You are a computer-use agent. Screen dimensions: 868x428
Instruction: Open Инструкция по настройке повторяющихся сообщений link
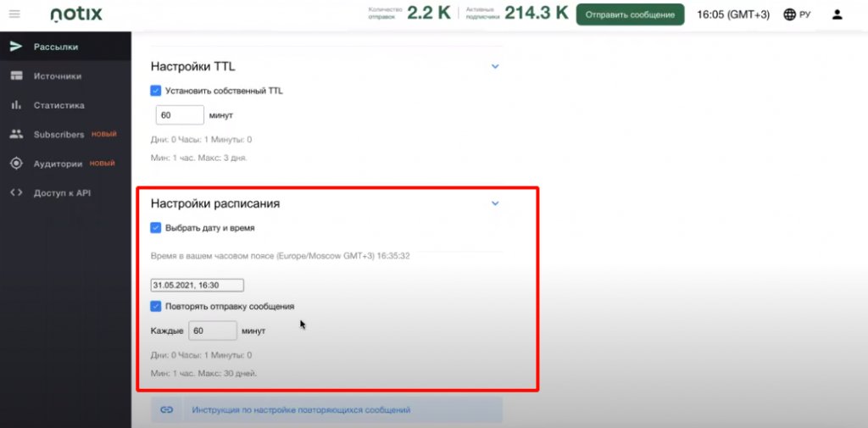click(x=301, y=410)
